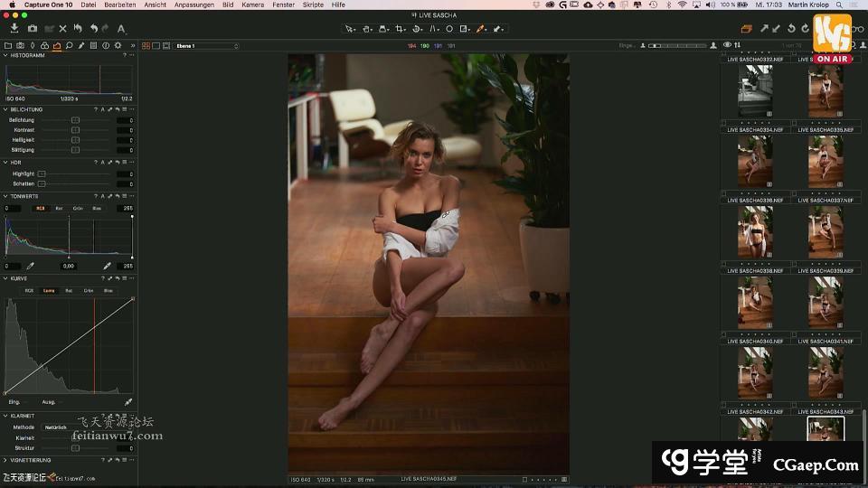Open the lens correction tool tab
This screenshot has width=868, height=488.
tap(33, 45)
